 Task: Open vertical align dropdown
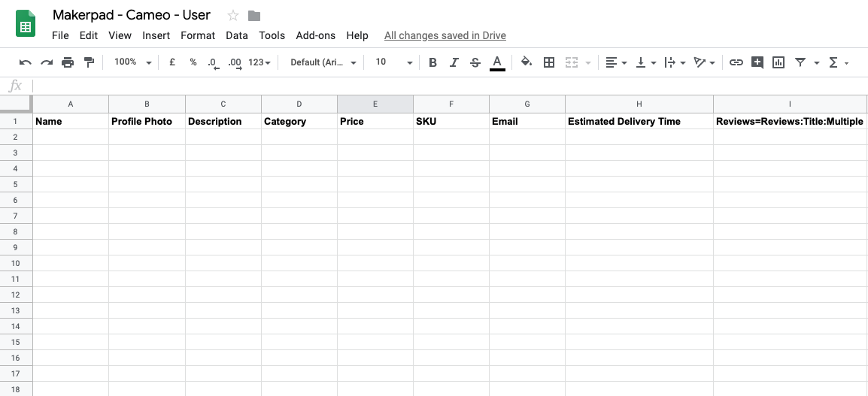coord(645,62)
